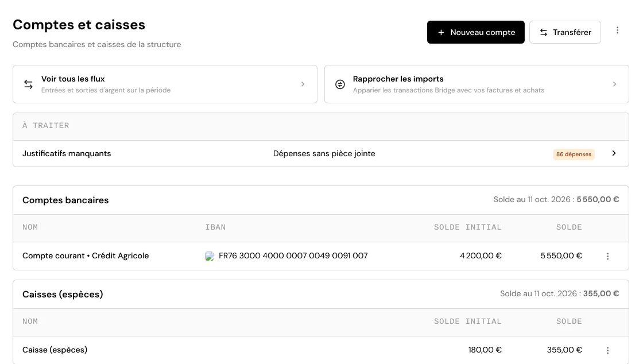643x364 pixels.
Task: Expand chevron on Rapprocher les imports card
Action: pyautogui.click(x=614, y=84)
